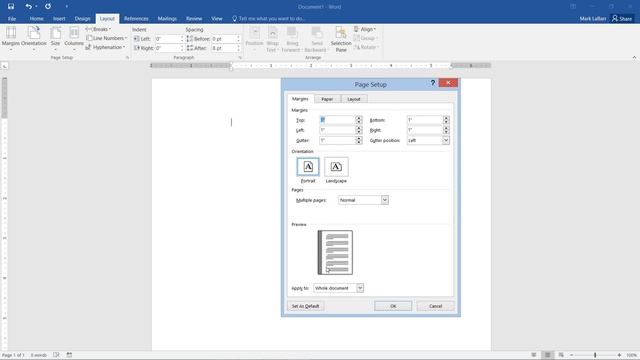Viewport: 640px width, 360px height.
Task: Collapse the ribbon with the chevron
Action: [634, 58]
